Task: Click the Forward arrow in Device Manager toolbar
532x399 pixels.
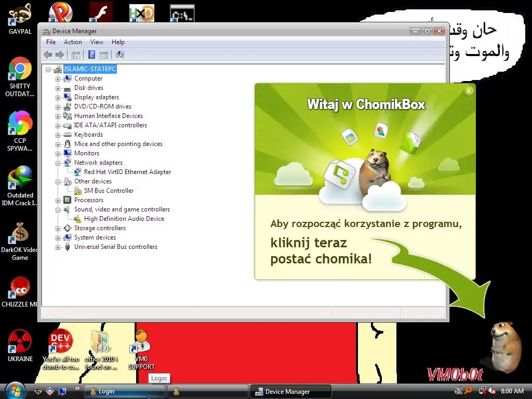Action: [x=60, y=55]
